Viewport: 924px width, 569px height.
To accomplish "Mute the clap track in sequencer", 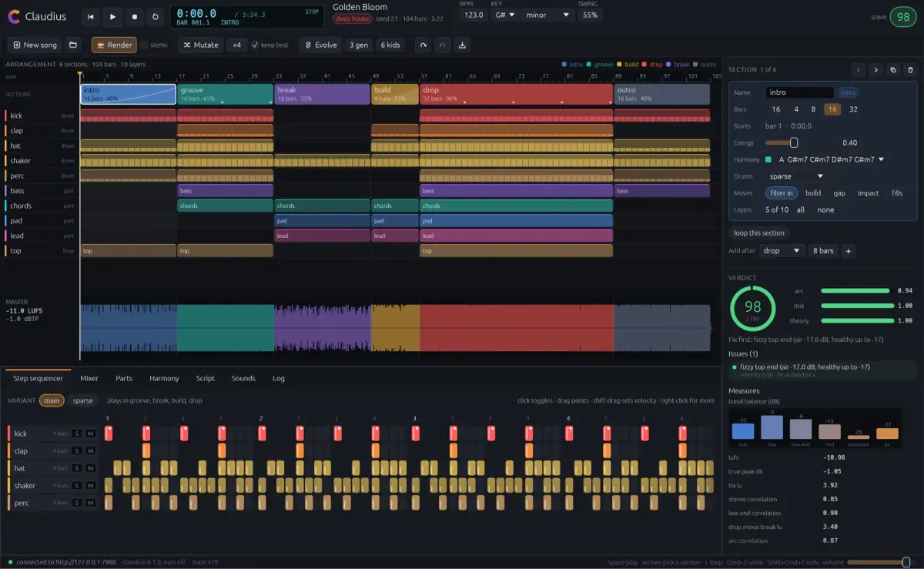I will pyautogui.click(x=90, y=451).
